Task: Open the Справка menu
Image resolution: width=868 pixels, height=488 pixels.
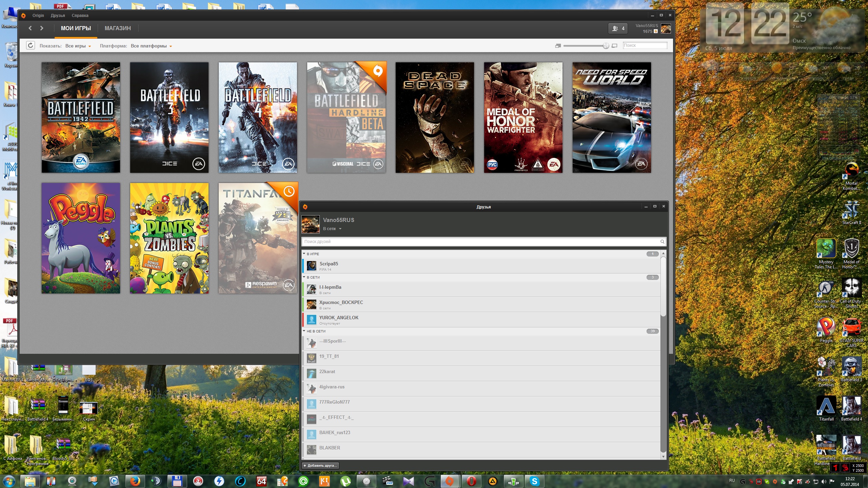Action: [80, 16]
